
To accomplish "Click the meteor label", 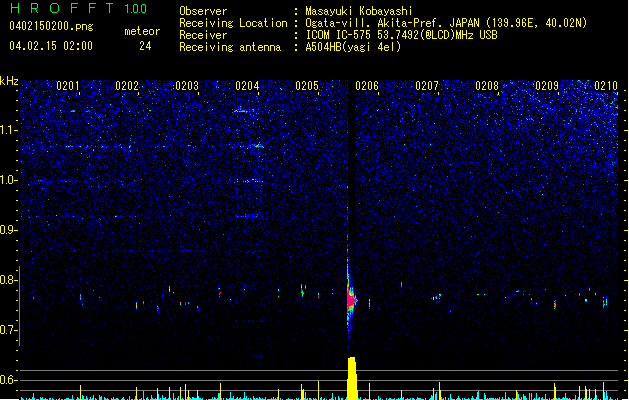I will 142,31.
